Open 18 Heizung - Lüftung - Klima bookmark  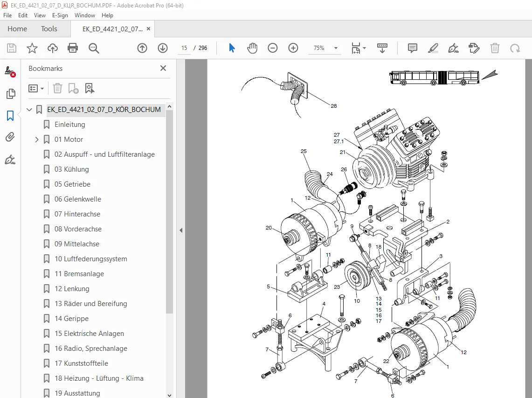99,379
